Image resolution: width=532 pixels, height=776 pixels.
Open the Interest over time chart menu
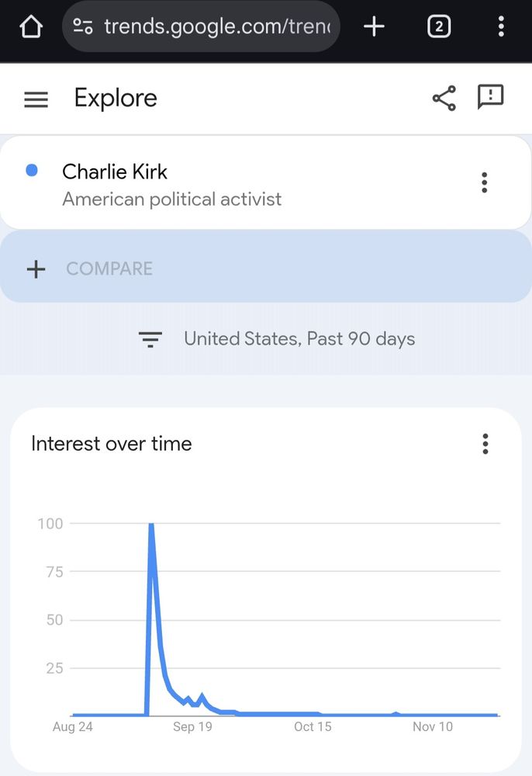coord(485,443)
